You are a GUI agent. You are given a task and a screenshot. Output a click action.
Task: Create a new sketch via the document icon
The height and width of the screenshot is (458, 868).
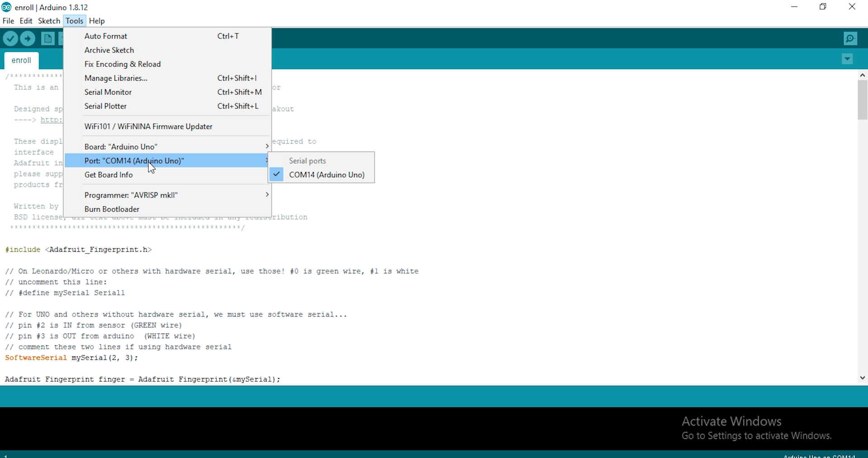47,38
